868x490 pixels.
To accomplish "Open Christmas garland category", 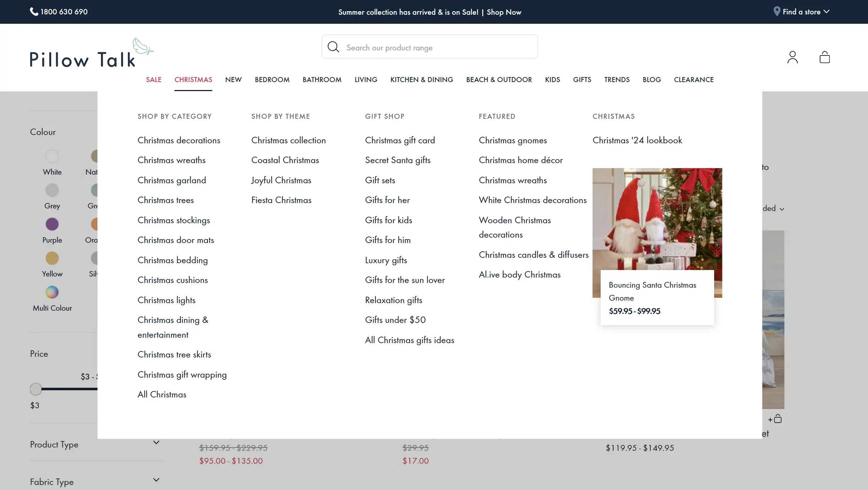I will [172, 180].
